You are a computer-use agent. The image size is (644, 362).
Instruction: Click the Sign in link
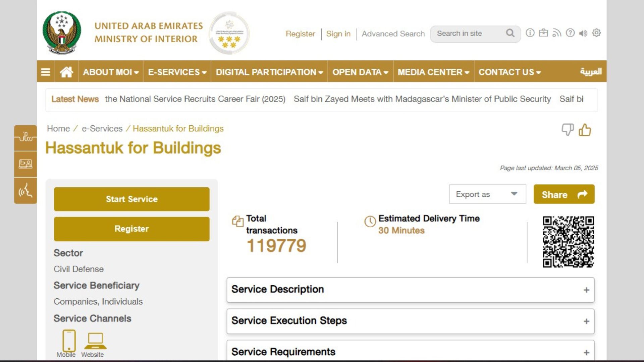pos(338,34)
